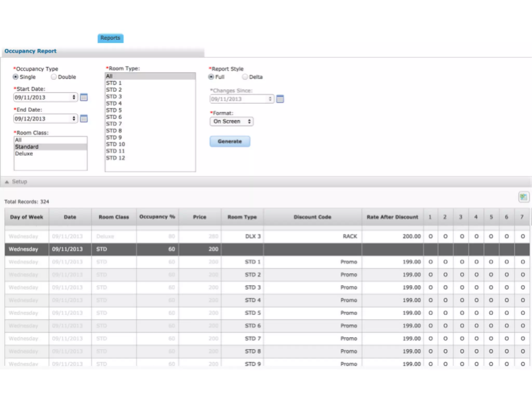
Task: Choose All in the Room Class list
Action: tap(18, 140)
